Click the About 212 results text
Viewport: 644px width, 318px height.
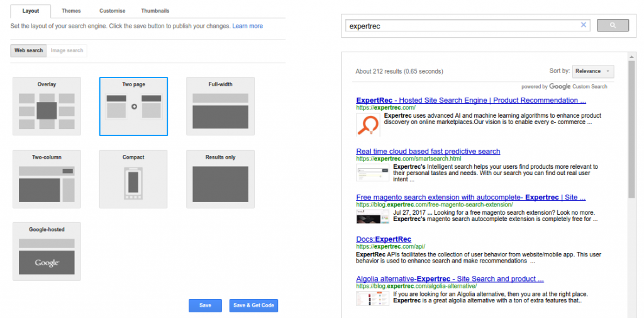(x=399, y=72)
